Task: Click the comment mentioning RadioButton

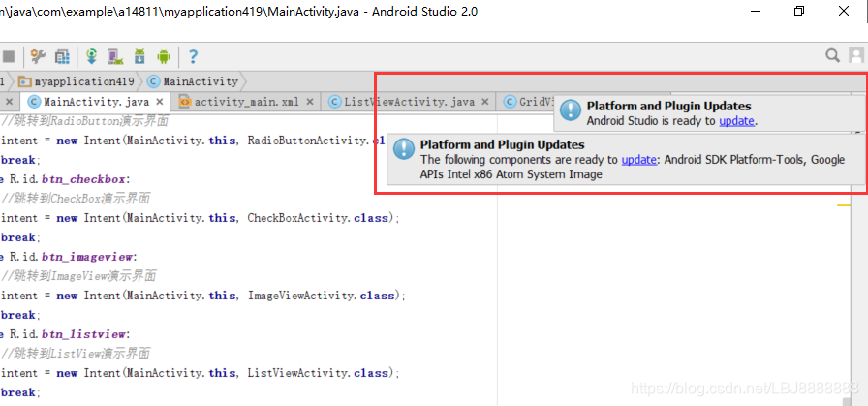Action: pos(85,121)
